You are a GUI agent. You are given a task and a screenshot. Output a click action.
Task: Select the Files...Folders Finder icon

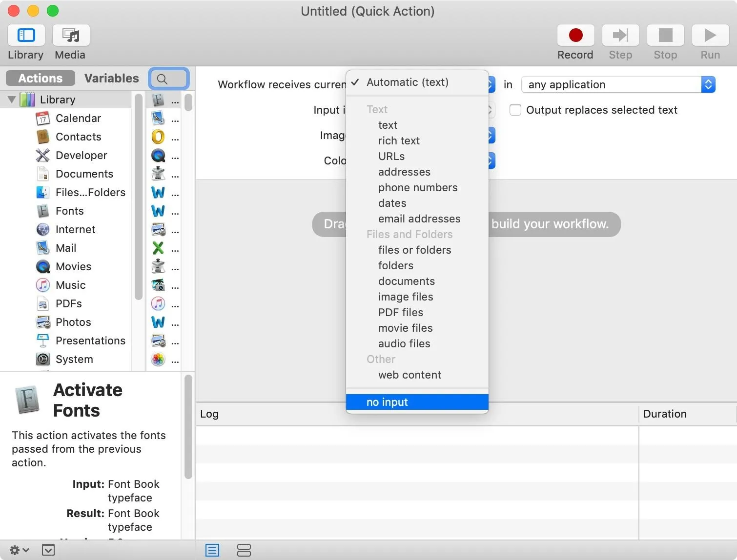pos(43,192)
